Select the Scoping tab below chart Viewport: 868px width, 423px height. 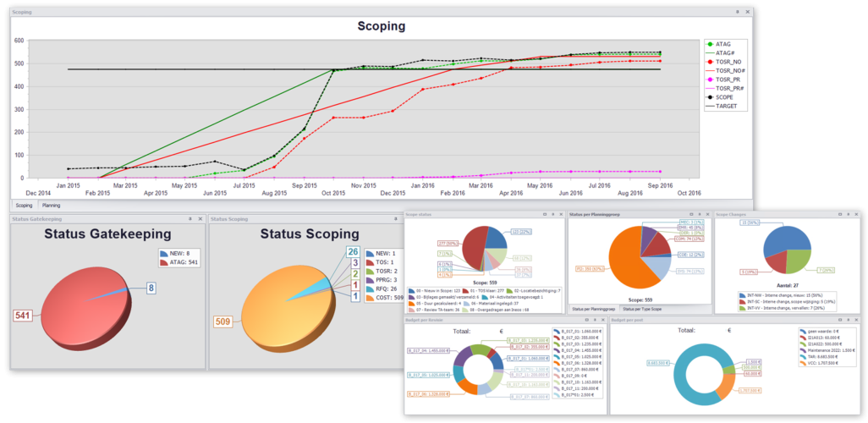pyautogui.click(x=24, y=205)
